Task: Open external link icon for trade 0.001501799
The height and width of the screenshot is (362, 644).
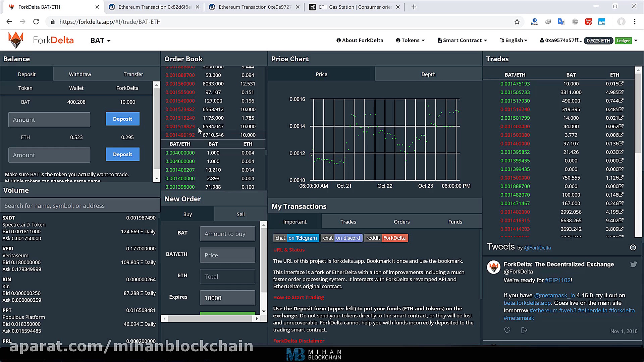Action: [x=621, y=118]
